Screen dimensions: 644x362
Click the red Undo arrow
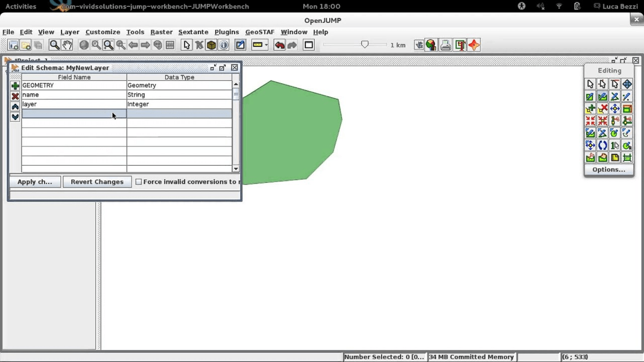[280, 46]
